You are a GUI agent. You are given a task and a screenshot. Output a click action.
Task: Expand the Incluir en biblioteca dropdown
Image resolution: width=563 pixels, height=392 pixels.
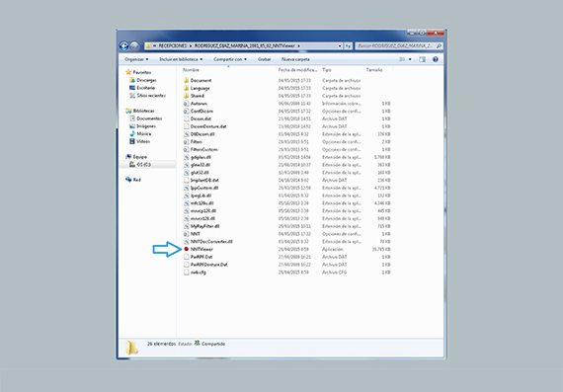pos(181,59)
